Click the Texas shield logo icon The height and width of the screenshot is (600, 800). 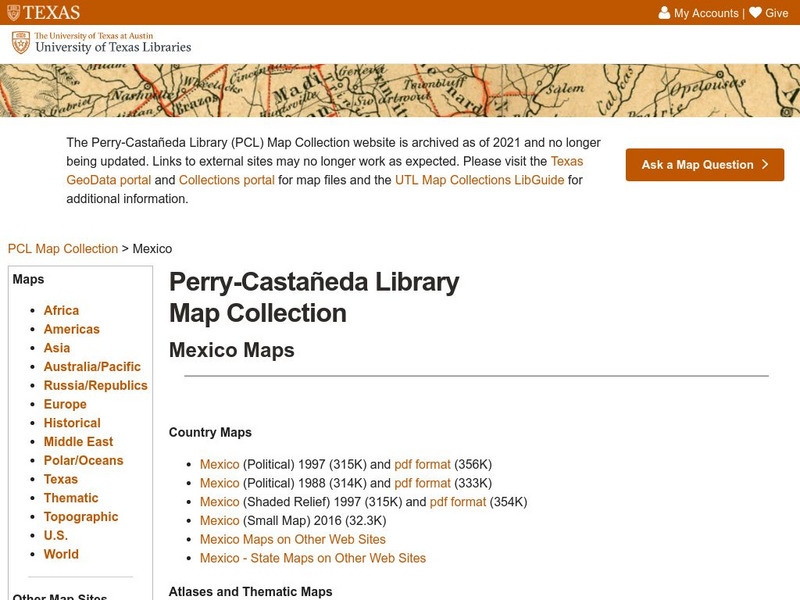[x=11, y=13]
